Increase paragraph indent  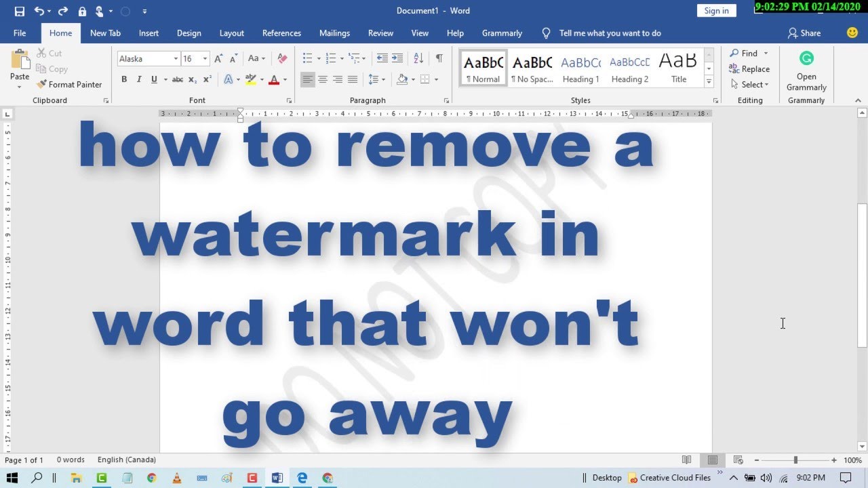(x=397, y=59)
